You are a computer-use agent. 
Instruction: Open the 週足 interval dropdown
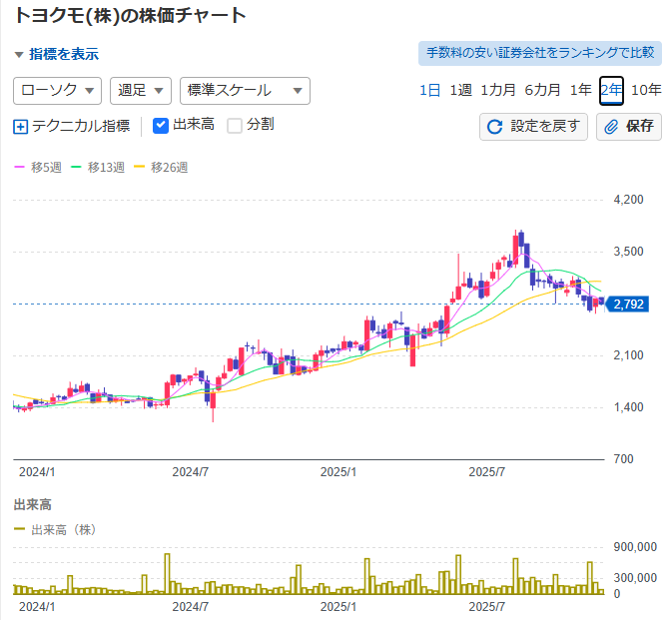point(141,90)
